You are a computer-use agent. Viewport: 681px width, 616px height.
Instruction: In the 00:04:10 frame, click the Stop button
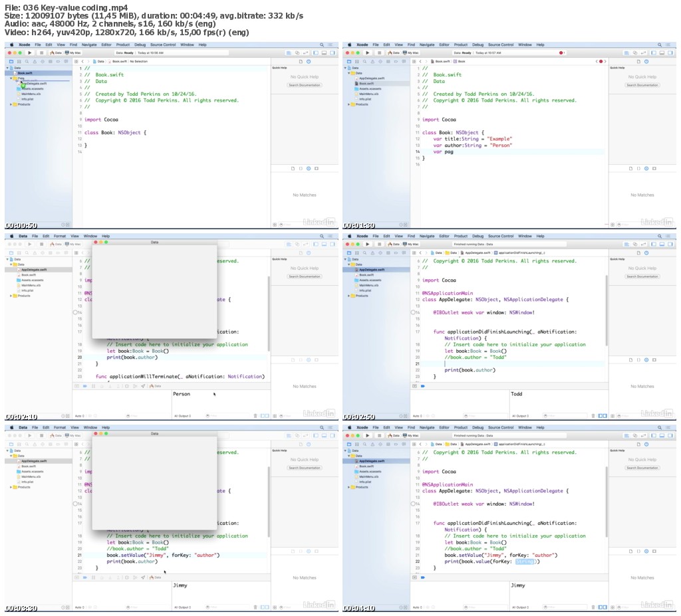[379, 436]
